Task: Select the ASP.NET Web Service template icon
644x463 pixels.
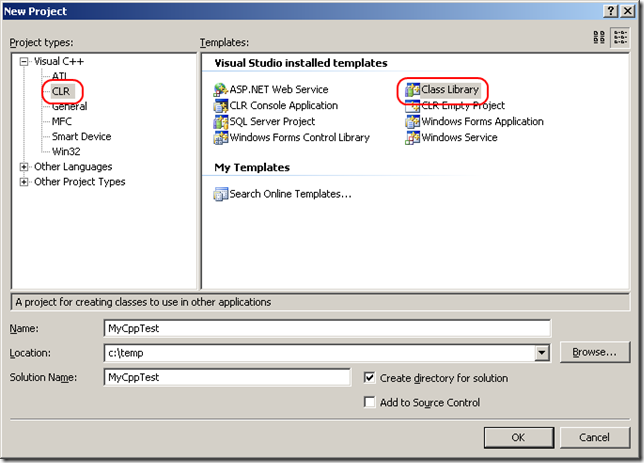Action: pyautogui.click(x=221, y=90)
